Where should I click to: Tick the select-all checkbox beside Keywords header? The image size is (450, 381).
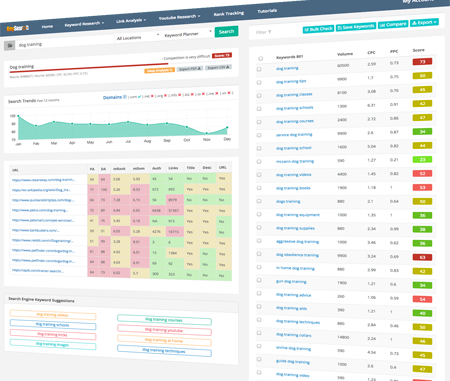point(261,58)
